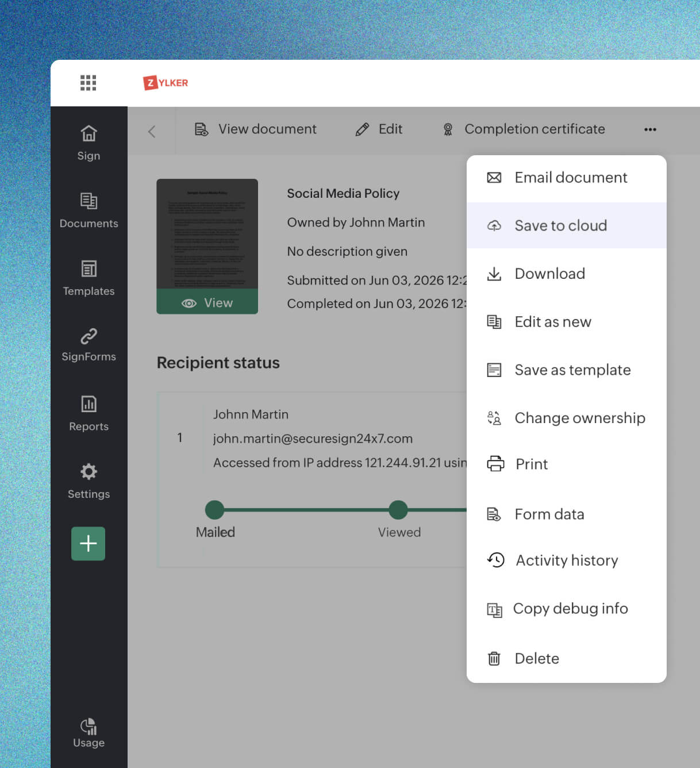Click the Owned by Johnn Martin text

coord(356,222)
